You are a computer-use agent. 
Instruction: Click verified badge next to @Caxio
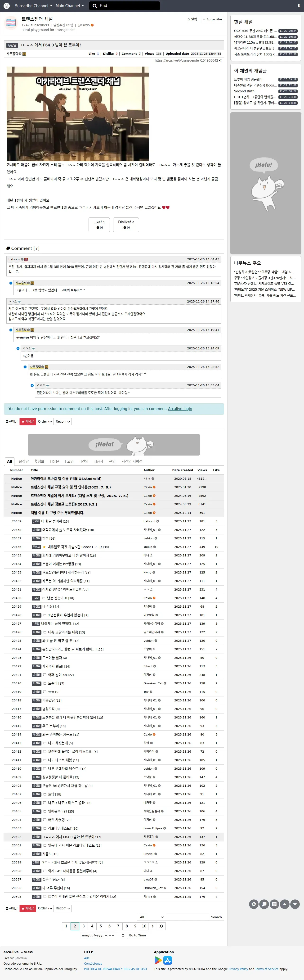click(92, 25)
